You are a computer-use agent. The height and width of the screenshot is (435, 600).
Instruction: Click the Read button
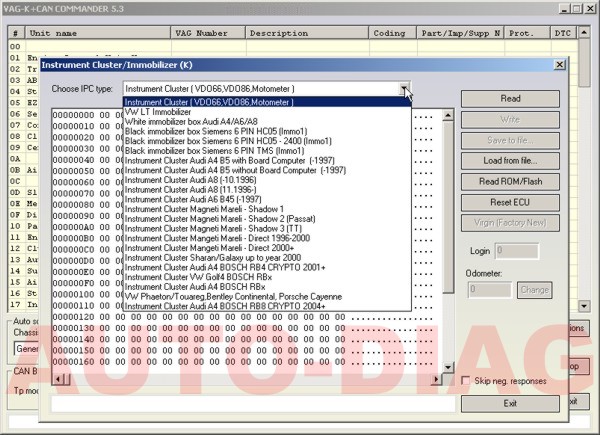click(510, 99)
